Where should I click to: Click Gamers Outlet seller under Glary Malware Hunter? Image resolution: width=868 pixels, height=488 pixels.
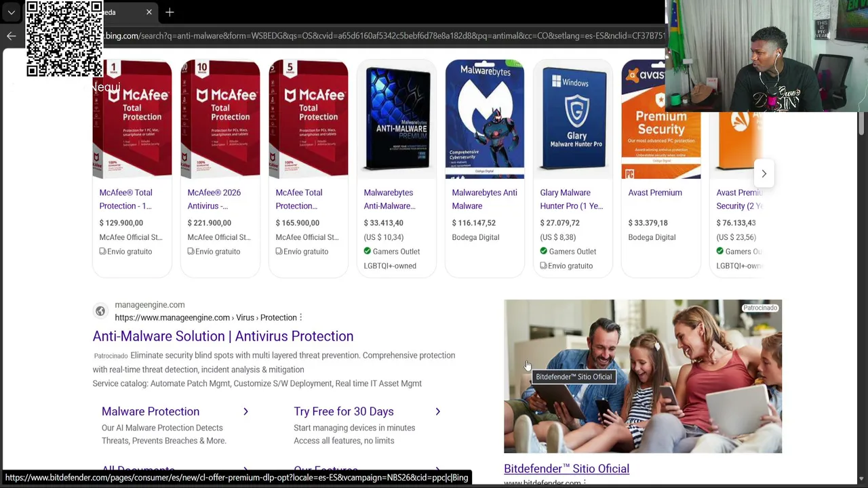[x=572, y=251]
